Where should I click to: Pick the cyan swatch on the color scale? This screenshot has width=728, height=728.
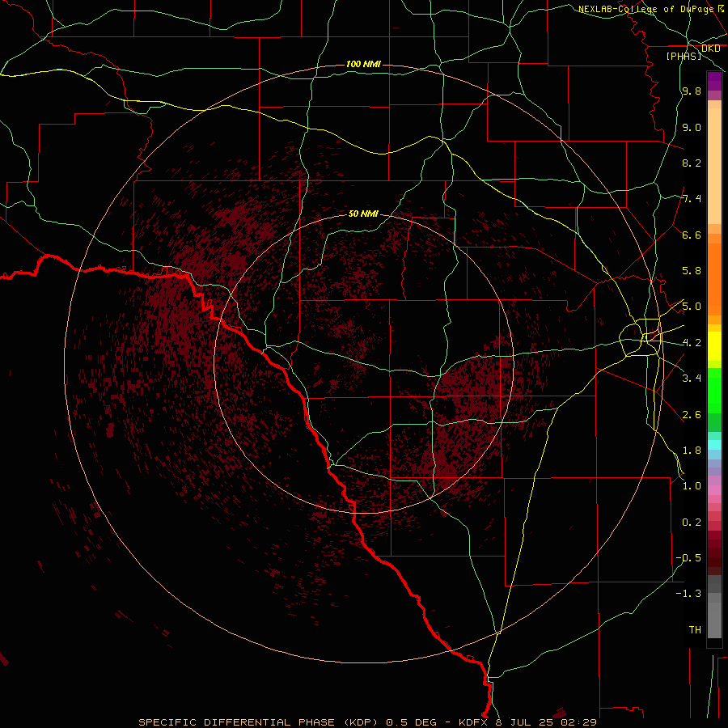714,445
